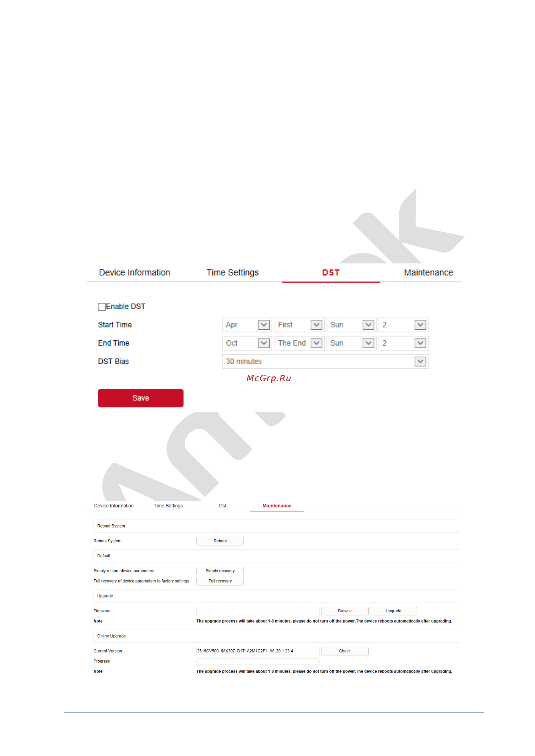
Task: Open the Start Time day dropdown showing Sun
Action: 352,325
